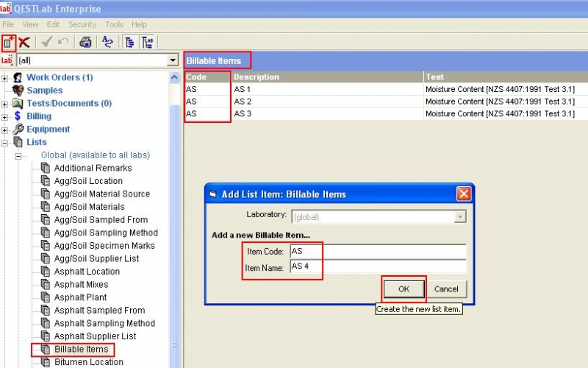
Task: Open the Tools menu
Action: click(x=114, y=24)
